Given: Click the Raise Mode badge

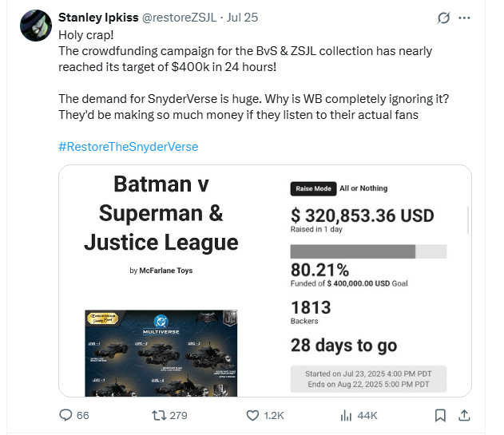Looking at the screenshot, I should 312,188.
